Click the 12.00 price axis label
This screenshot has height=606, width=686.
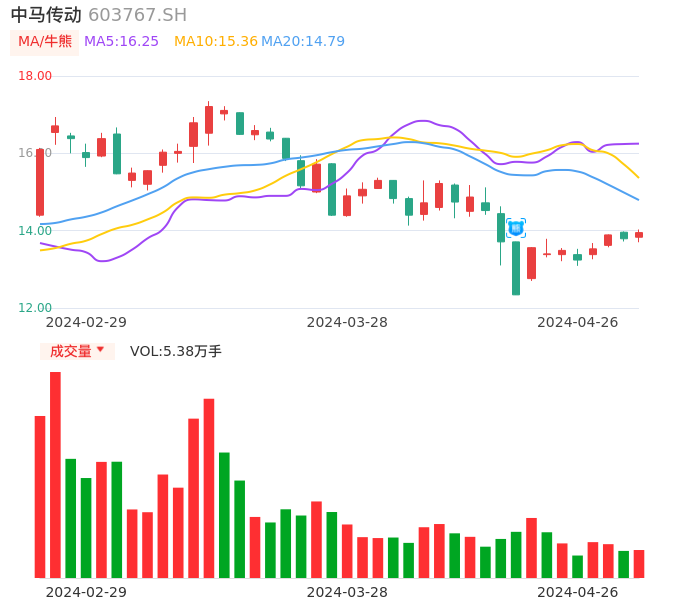click(x=35, y=308)
